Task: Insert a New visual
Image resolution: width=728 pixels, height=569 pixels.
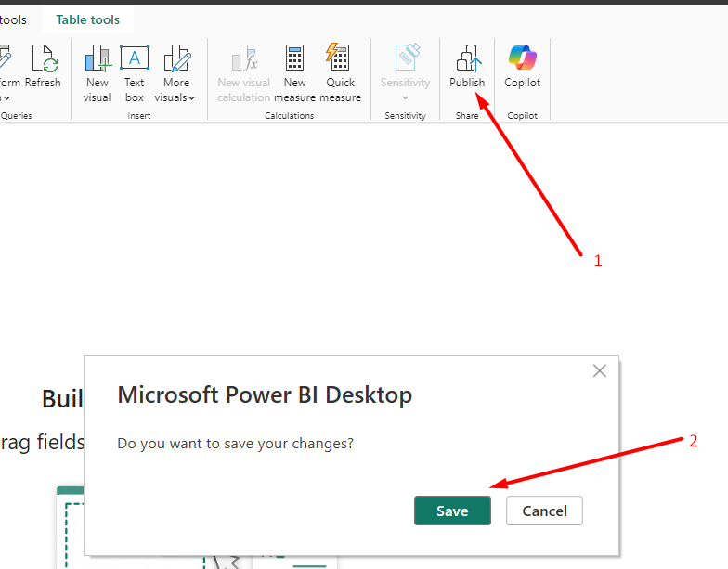Action: [97, 72]
